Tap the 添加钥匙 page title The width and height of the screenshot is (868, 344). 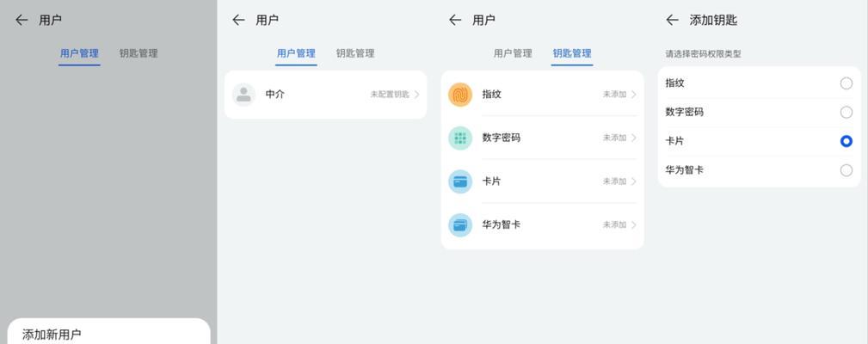point(713,21)
